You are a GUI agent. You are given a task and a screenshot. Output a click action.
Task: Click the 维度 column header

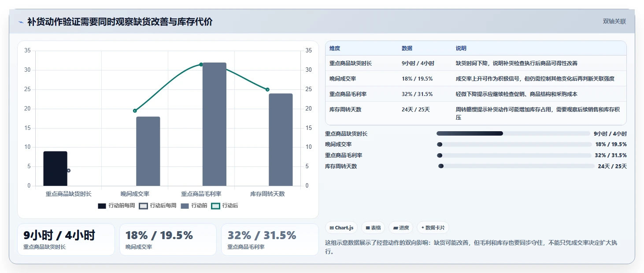pos(335,48)
